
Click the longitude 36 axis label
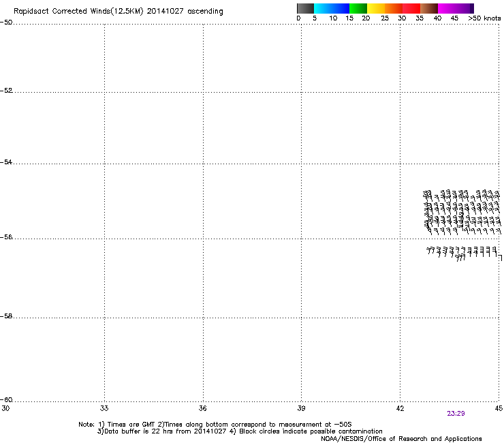click(x=203, y=408)
